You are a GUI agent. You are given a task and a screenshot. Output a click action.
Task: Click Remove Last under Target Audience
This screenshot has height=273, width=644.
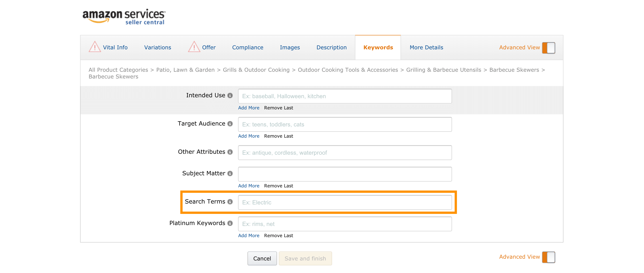pyautogui.click(x=279, y=136)
